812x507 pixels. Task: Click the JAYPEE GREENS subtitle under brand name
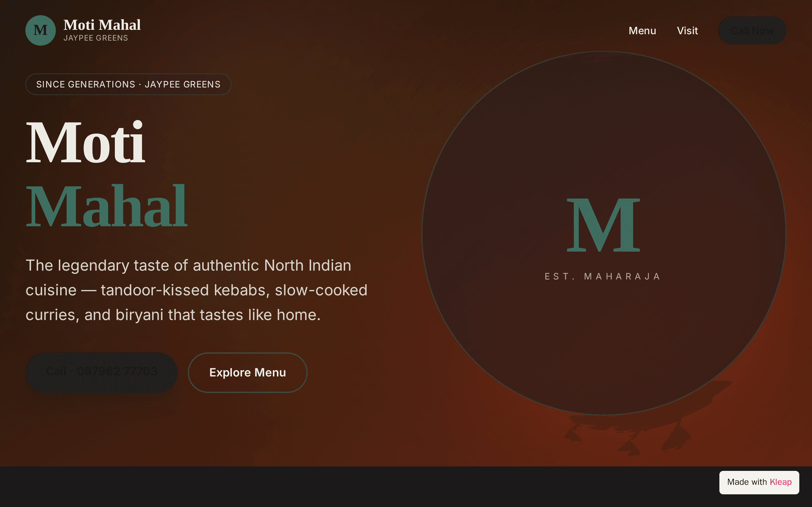coord(95,38)
